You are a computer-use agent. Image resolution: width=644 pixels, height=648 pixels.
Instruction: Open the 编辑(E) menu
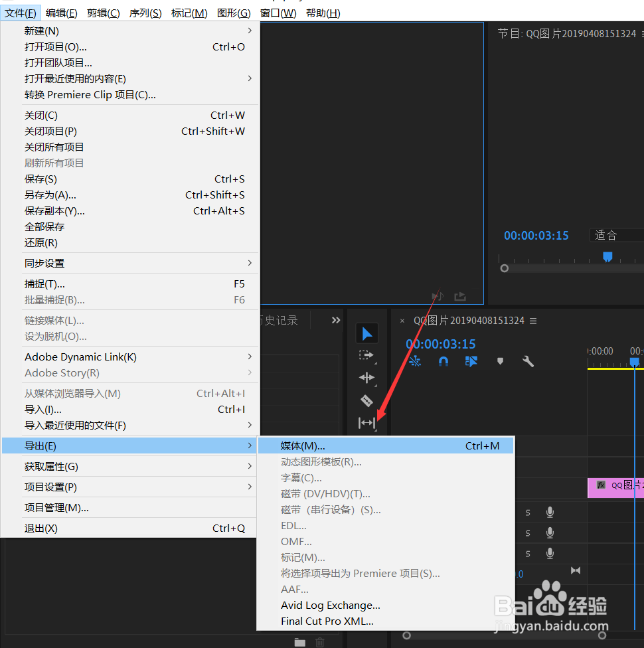click(x=62, y=13)
